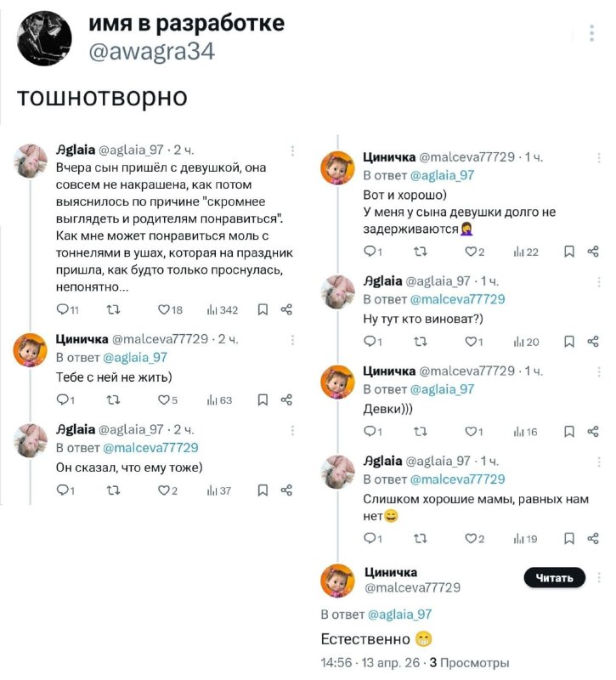Open Циничка's avatar beside 'Девки)))' reply
The height and width of the screenshot is (680, 616).
(x=337, y=382)
